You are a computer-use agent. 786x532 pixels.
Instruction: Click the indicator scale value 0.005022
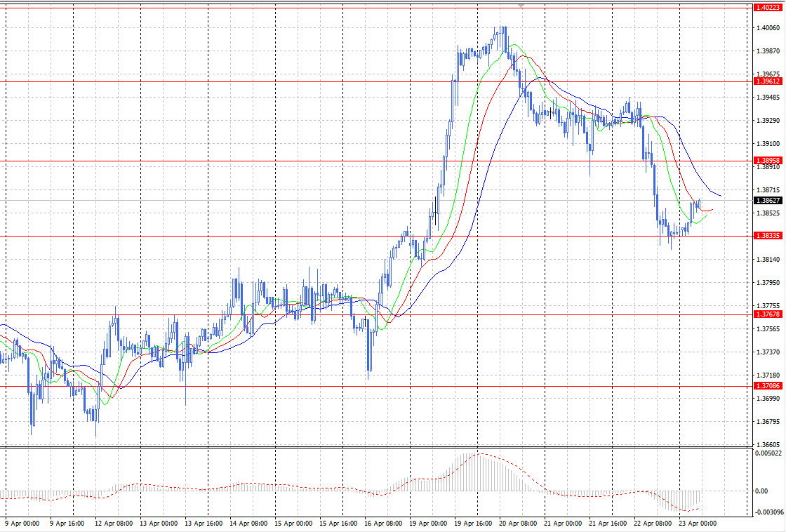click(768, 453)
